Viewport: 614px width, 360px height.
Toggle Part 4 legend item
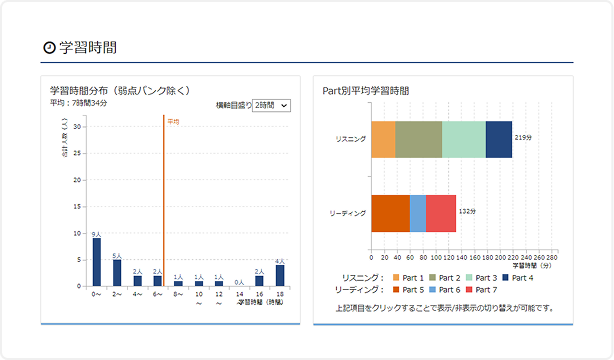(518, 278)
